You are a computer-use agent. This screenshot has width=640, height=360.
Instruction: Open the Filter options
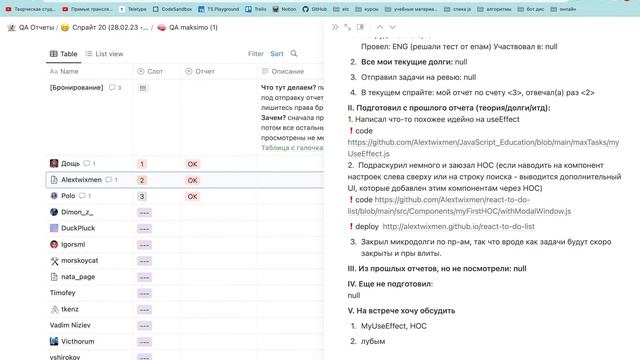256,53
